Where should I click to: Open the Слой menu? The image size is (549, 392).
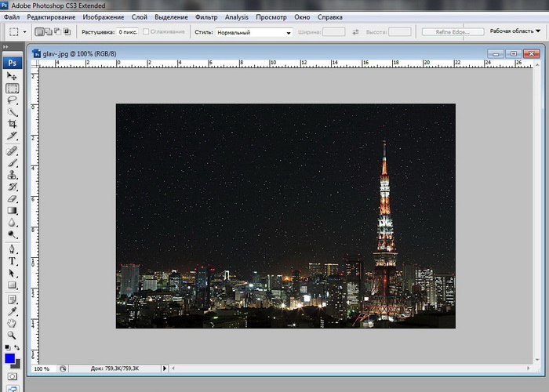[x=139, y=16]
